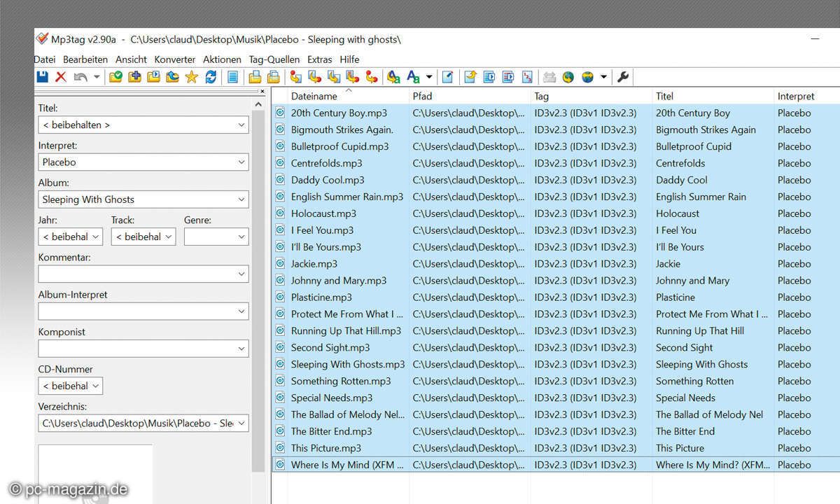Expand the Interpret combo box showing Placebo
This screenshot has width=840, height=504.
pyautogui.click(x=241, y=162)
